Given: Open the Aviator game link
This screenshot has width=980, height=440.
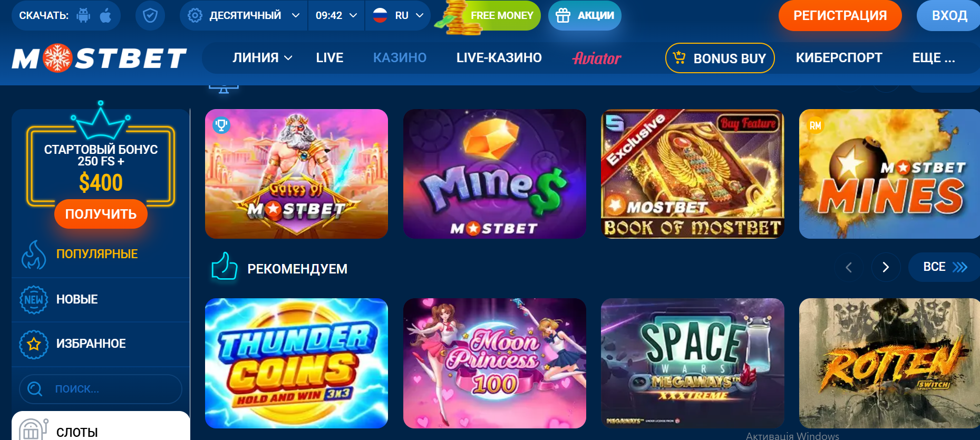Looking at the screenshot, I should [x=597, y=58].
